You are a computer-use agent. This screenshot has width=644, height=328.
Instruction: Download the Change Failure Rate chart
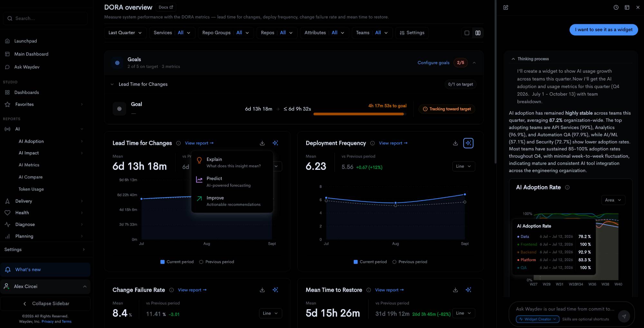pos(262,290)
